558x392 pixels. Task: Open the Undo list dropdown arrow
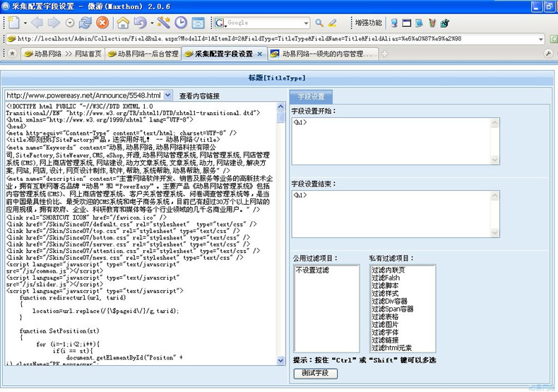coord(152,23)
